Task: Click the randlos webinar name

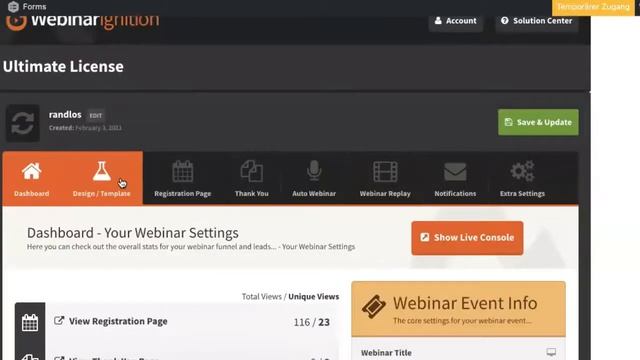Action: coord(65,115)
